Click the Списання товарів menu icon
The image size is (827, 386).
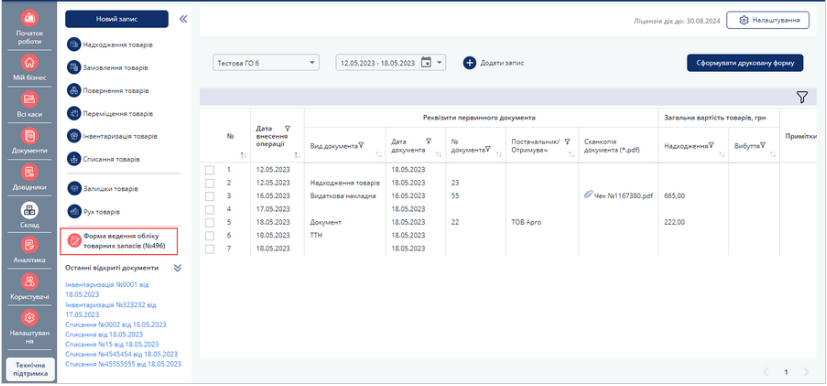pos(73,159)
